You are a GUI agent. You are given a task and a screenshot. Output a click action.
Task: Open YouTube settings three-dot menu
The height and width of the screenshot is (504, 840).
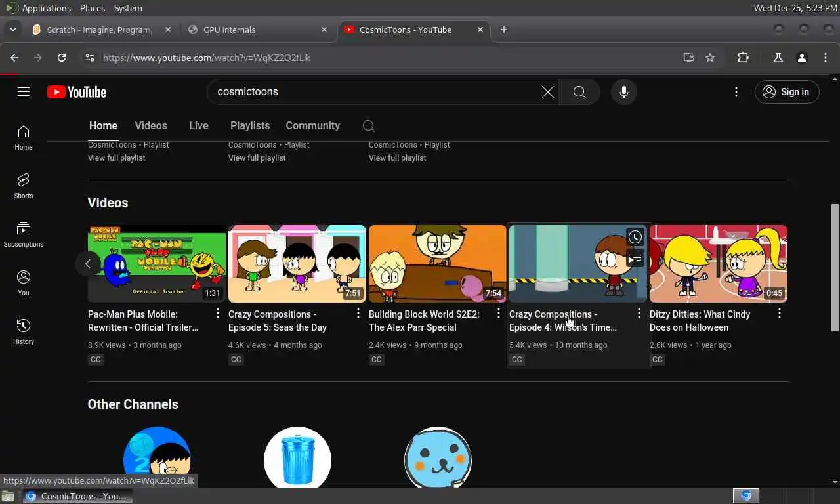point(736,92)
